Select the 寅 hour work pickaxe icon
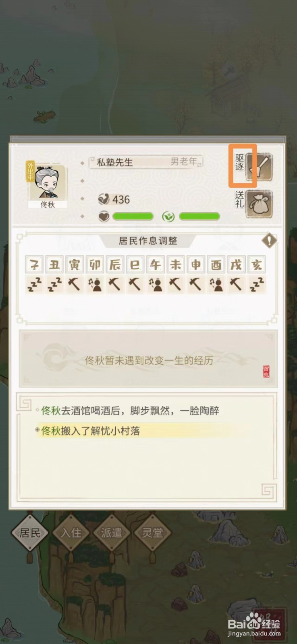This screenshot has width=297, height=644. (74, 285)
